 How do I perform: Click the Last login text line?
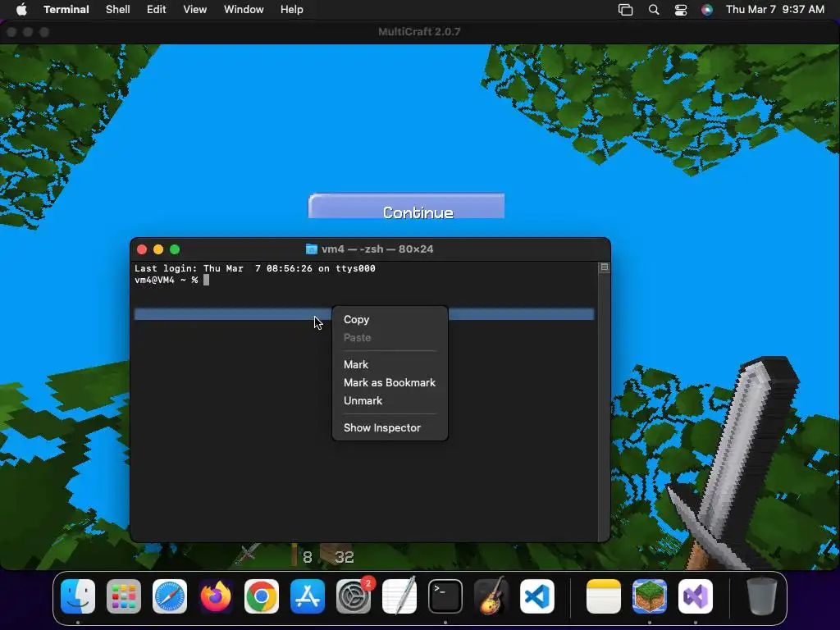[255, 268]
